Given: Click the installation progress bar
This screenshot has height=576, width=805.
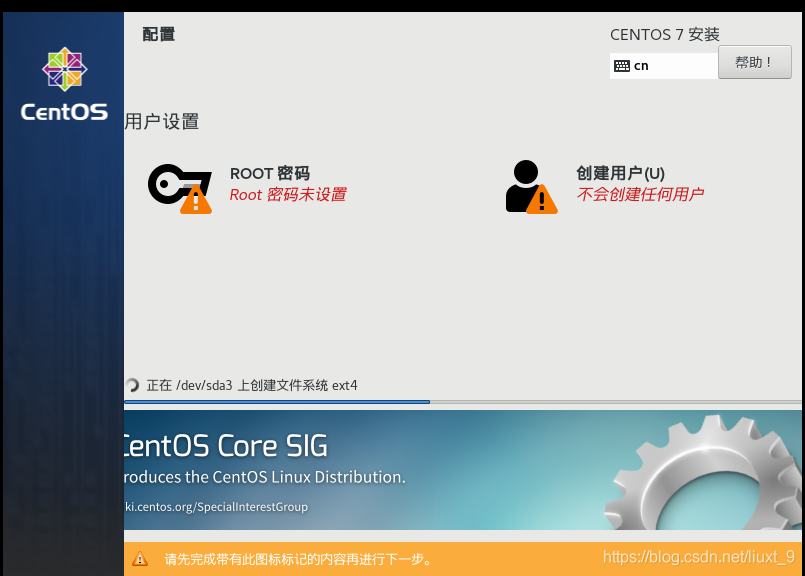Looking at the screenshot, I should click(463, 402).
